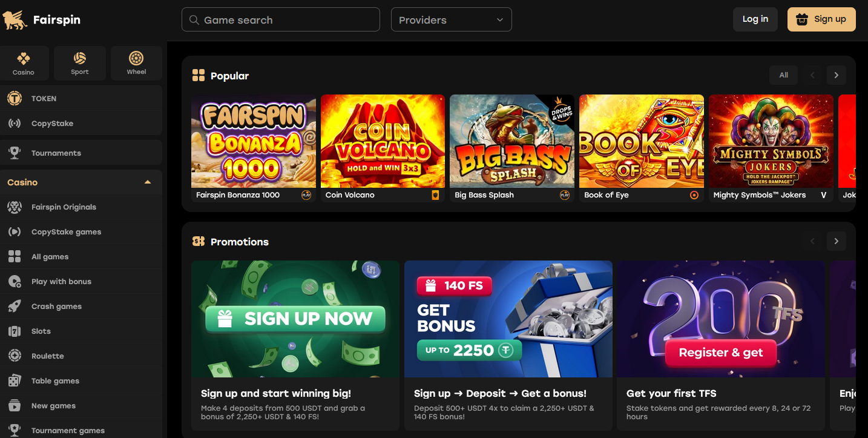The image size is (868, 438).
Task: Collapse the Casino sidebar section
Action: pyautogui.click(x=148, y=182)
